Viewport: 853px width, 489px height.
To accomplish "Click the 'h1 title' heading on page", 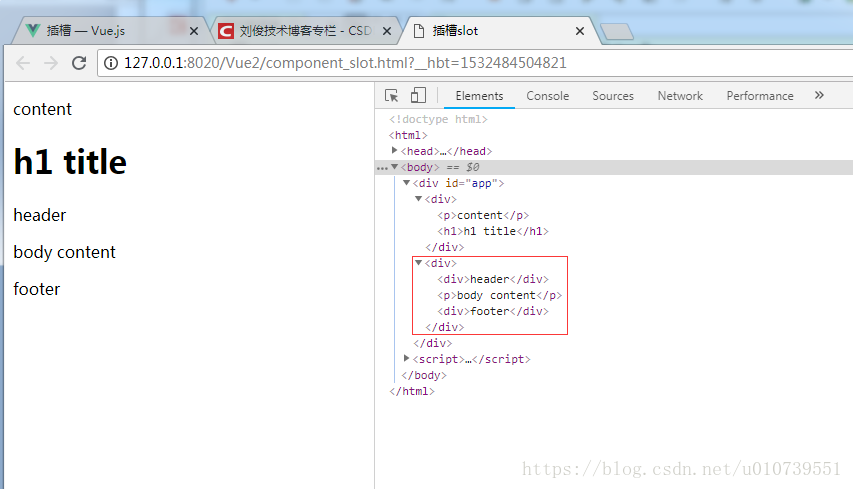I will [x=70, y=162].
